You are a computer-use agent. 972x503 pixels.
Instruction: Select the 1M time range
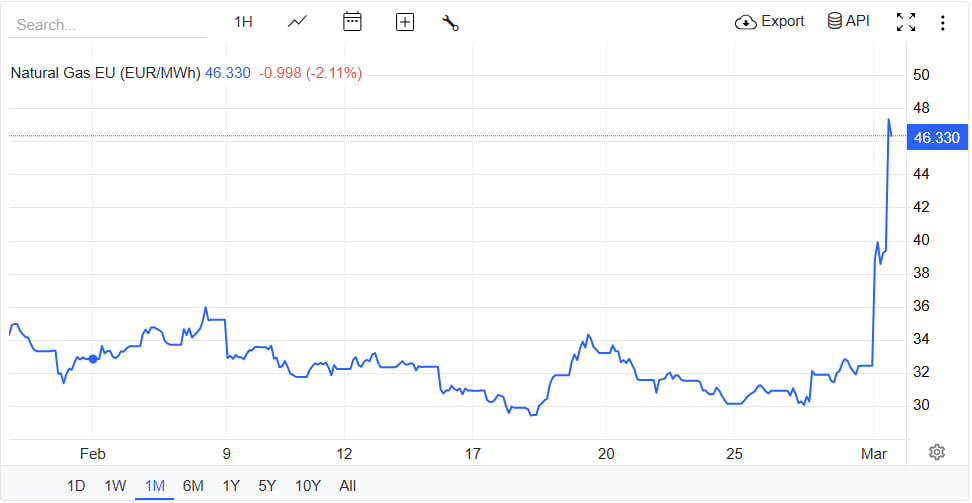click(154, 486)
